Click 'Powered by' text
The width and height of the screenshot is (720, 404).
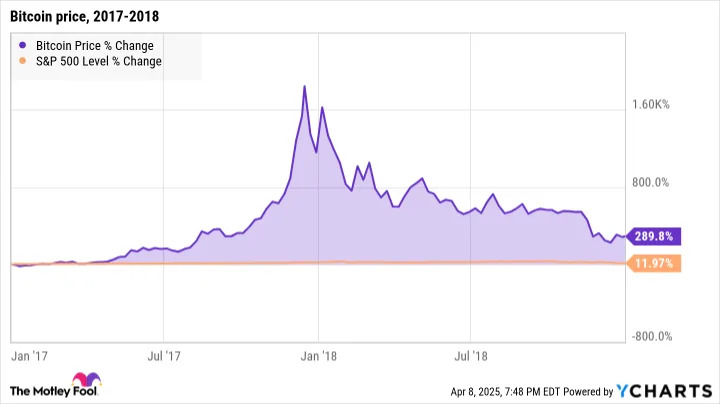click(588, 392)
